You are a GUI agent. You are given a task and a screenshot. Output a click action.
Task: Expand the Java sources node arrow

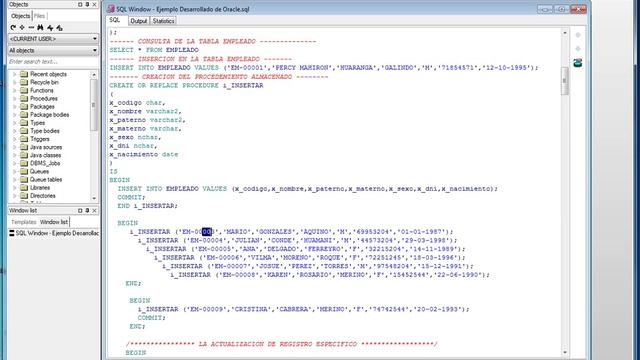point(15,147)
